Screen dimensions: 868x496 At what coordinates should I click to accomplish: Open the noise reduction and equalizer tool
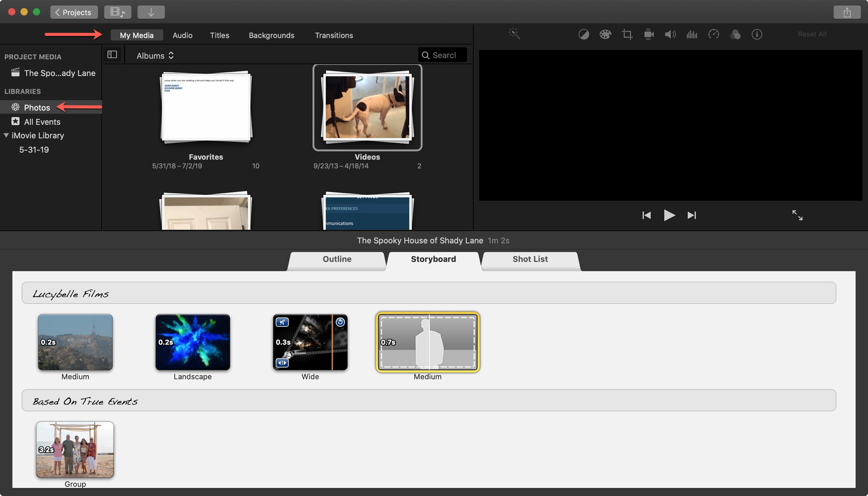coord(692,34)
